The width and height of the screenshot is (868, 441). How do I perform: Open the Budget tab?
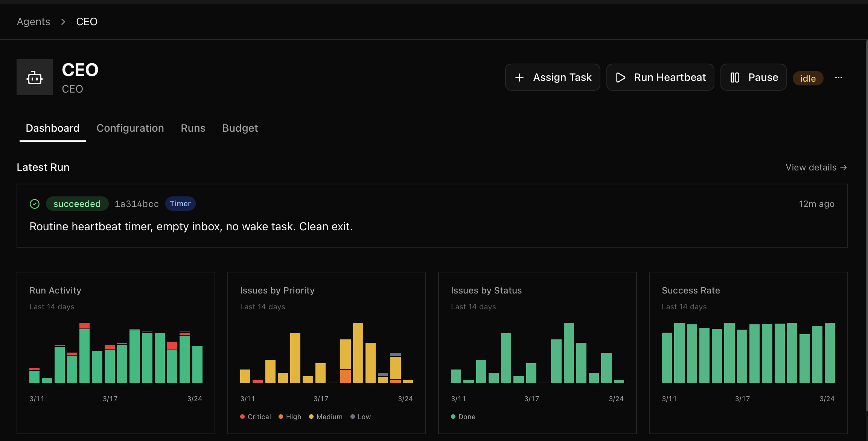pos(240,128)
